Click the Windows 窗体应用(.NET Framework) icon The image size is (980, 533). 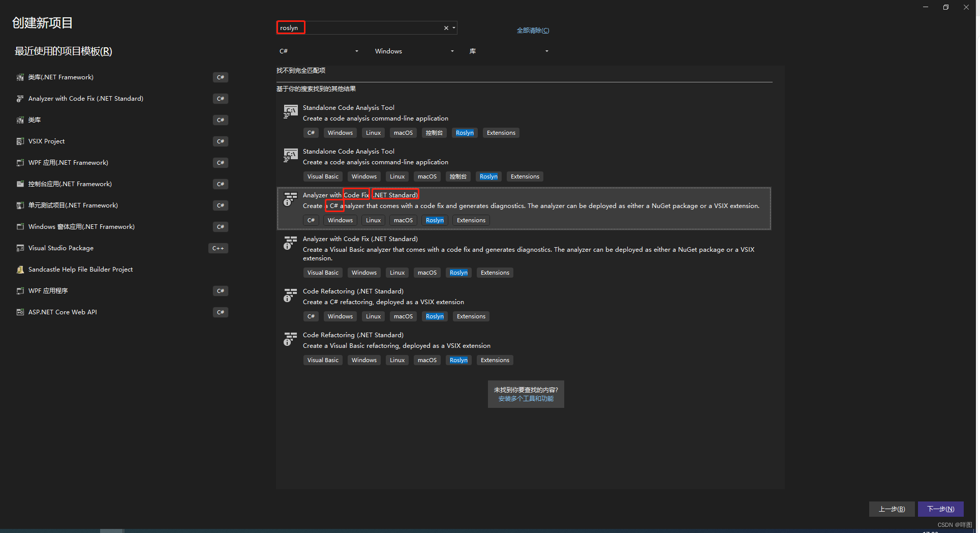pyautogui.click(x=20, y=227)
